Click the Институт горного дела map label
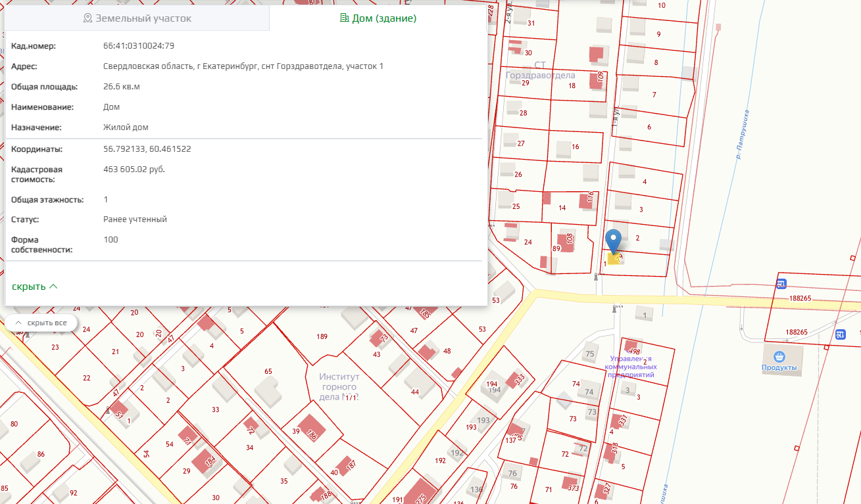This screenshot has width=861, height=504. click(339, 387)
